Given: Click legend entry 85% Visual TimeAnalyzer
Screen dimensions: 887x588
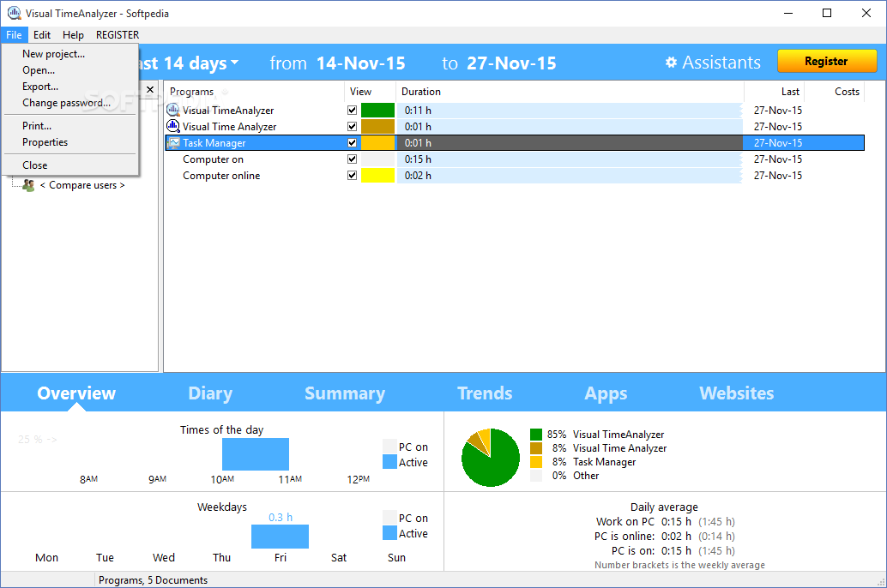Looking at the screenshot, I should pos(597,435).
